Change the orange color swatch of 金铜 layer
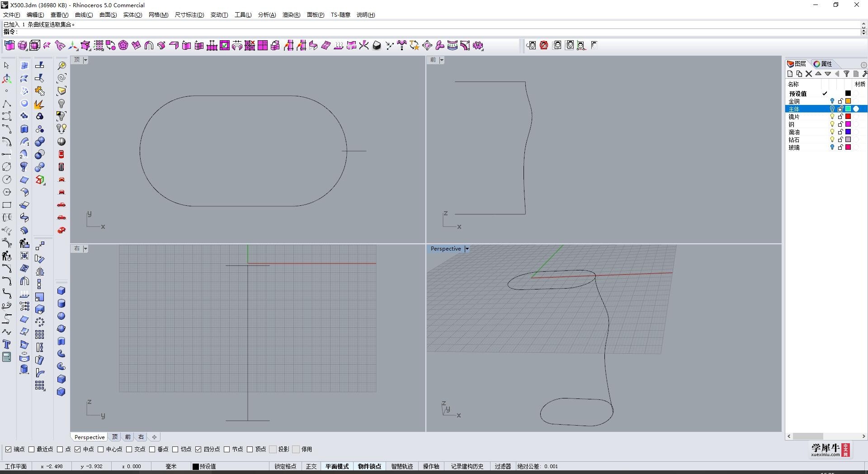This screenshot has width=868, height=474. tap(848, 101)
